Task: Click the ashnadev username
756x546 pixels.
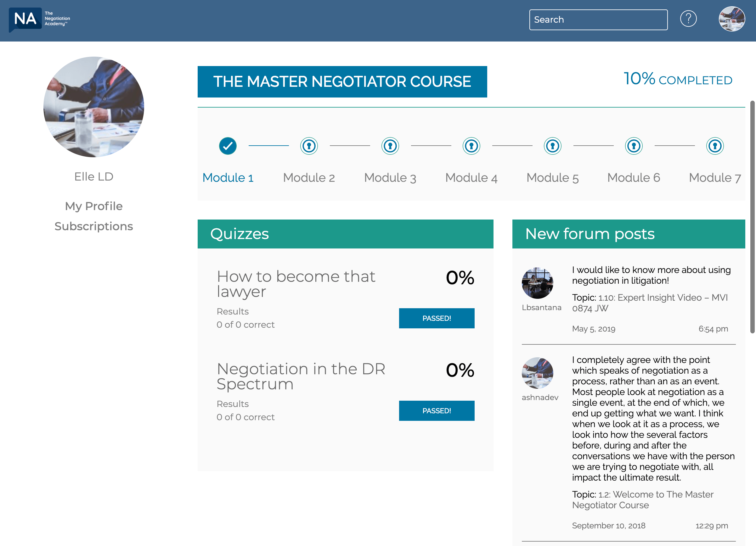Action: tap(540, 398)
